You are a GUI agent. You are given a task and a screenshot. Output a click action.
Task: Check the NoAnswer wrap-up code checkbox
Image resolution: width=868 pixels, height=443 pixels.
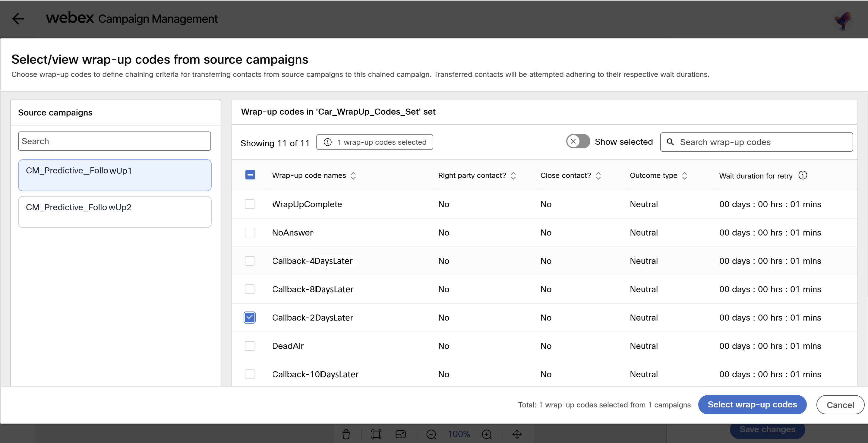click(249, 233)
